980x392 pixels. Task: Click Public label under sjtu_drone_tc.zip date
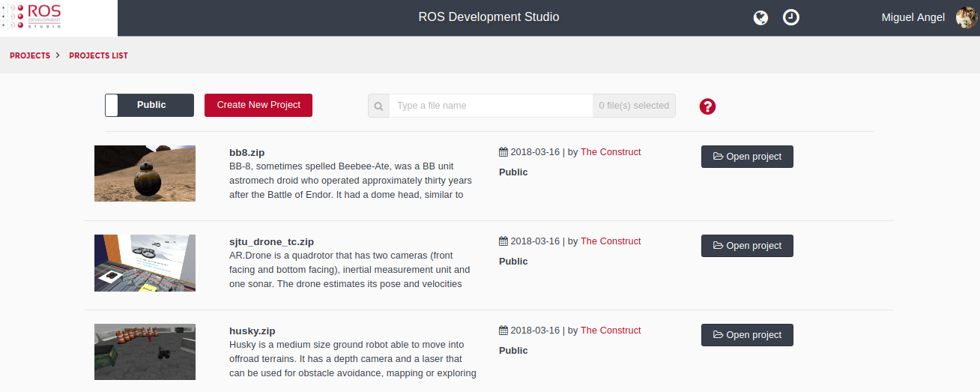coord(513,262)
